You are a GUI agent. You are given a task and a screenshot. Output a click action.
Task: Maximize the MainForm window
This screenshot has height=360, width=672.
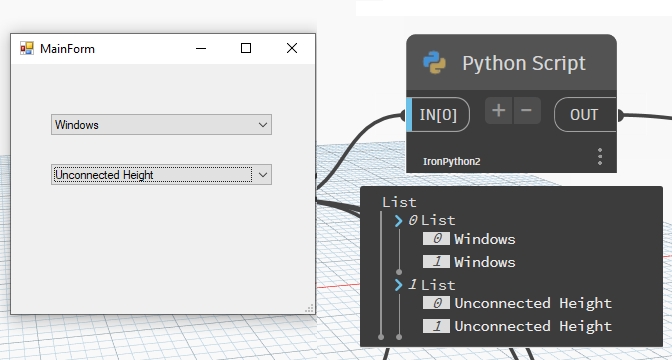[x=246, y=48]
